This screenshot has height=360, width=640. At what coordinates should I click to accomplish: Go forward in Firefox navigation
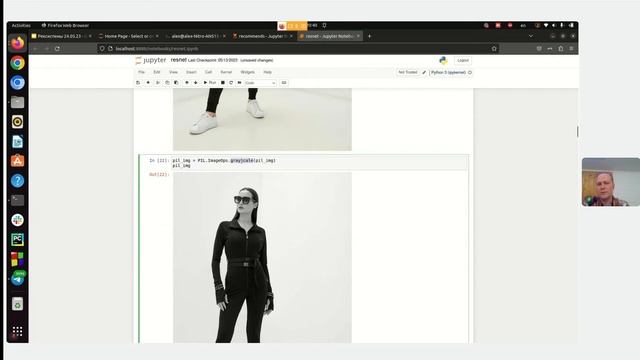[47, 49]
